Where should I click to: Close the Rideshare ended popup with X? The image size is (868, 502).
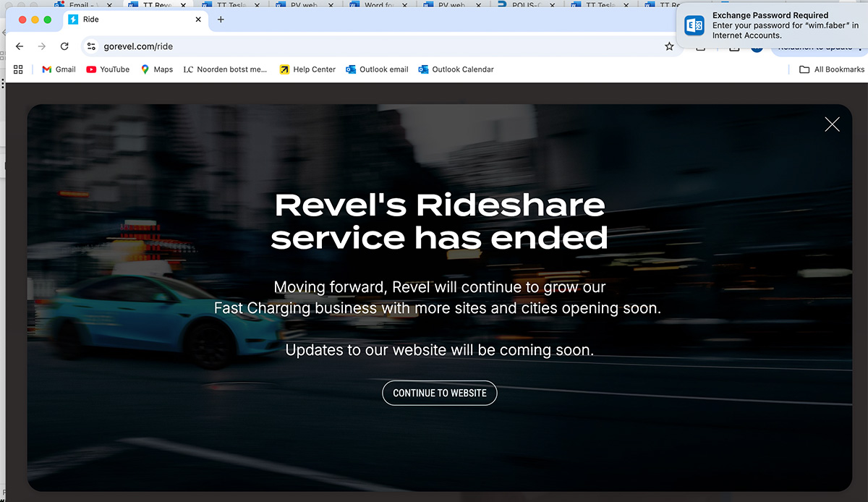832,124
